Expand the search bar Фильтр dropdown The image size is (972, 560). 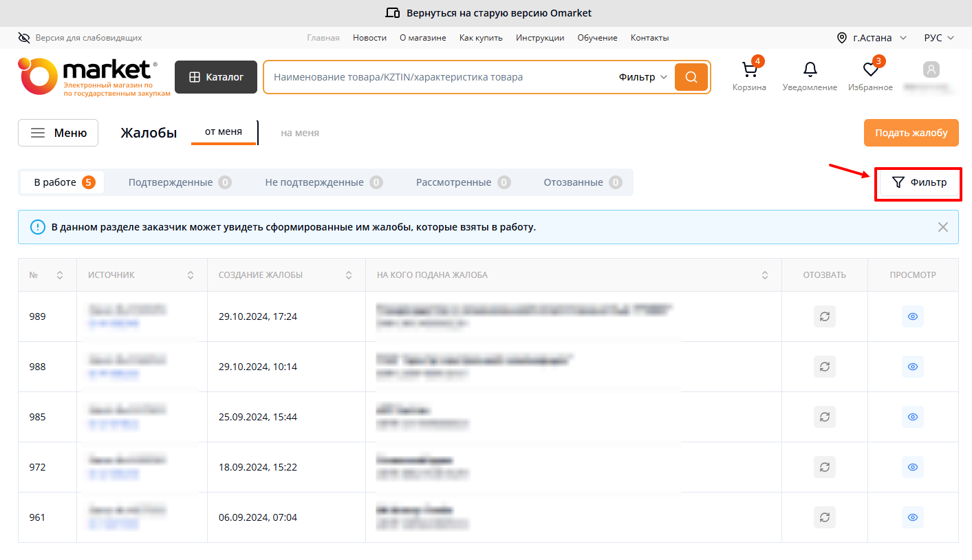pyautogui.click(x=642, y=77)
